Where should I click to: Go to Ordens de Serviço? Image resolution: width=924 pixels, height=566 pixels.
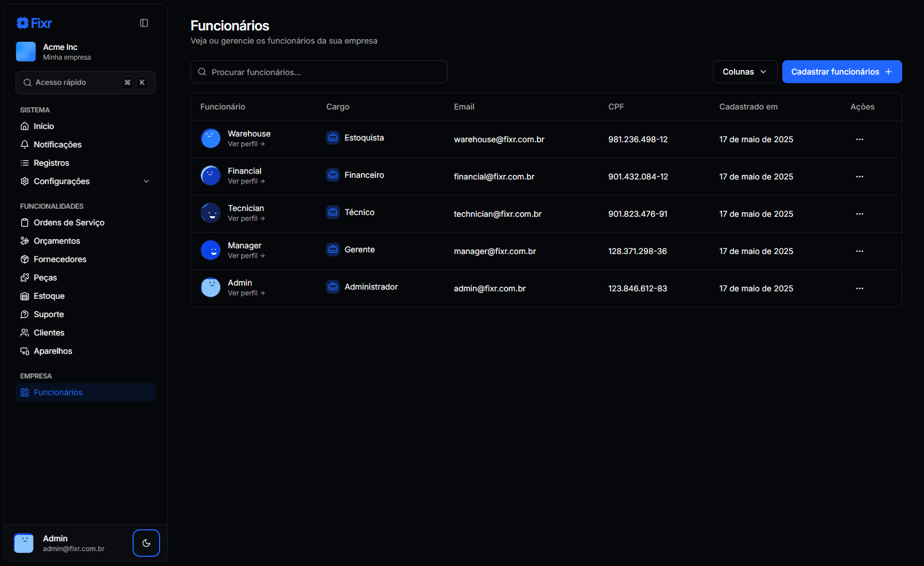pyautogui.click(x=69, y=223)
